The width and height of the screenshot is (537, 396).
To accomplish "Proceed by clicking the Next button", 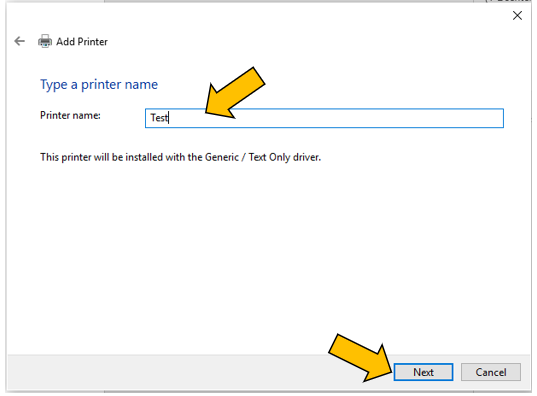I will pos(423,372).
